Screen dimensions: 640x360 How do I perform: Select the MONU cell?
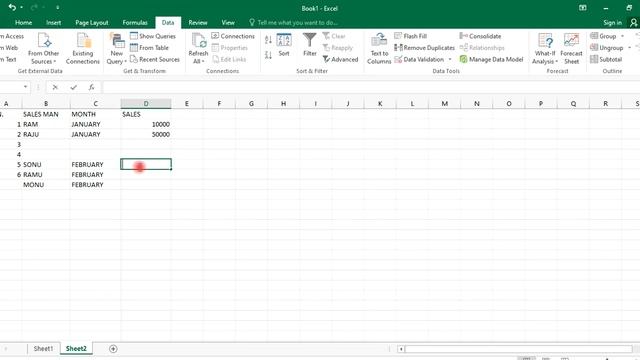(46, 184)
